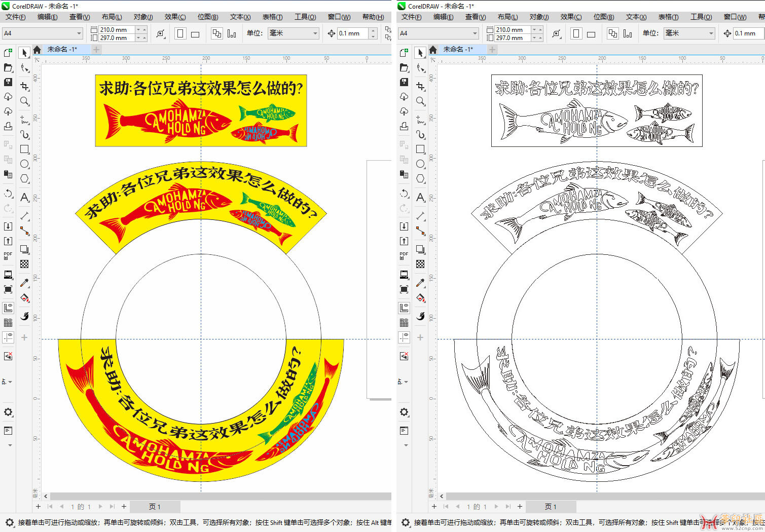
Task: Select the Pick tool in right window
Action: 420,53
